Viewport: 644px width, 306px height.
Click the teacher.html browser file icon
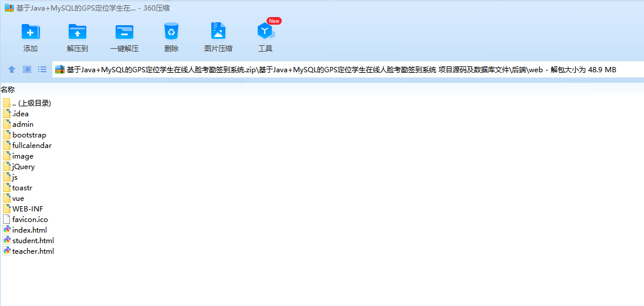tap(6, 251)
